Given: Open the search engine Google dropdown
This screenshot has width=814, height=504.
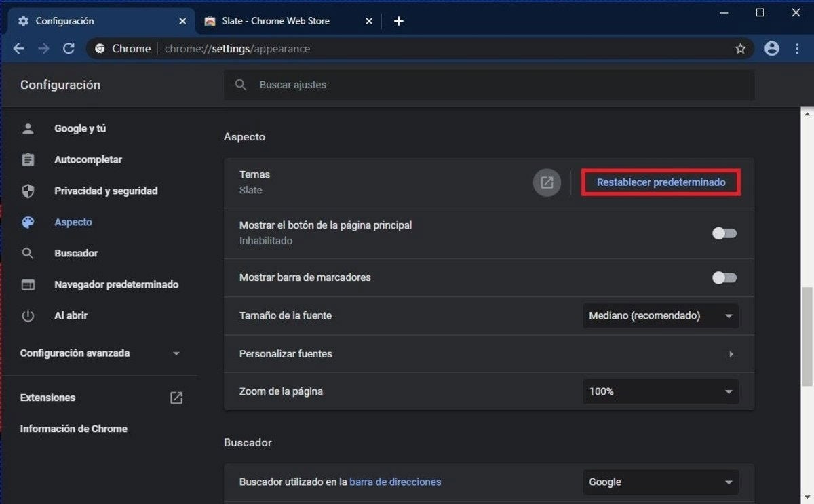Looking at the screenshot, I should point(660,482).
